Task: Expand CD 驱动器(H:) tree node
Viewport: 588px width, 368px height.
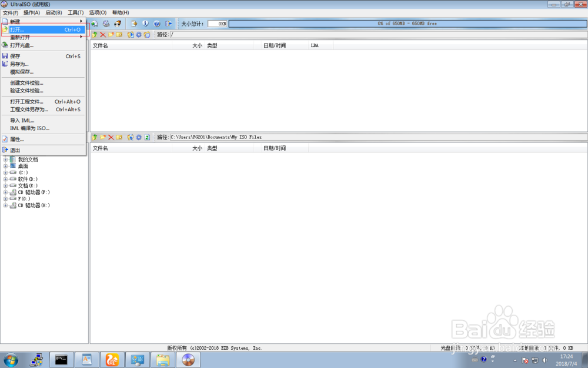Action: (x=6, y=205)
